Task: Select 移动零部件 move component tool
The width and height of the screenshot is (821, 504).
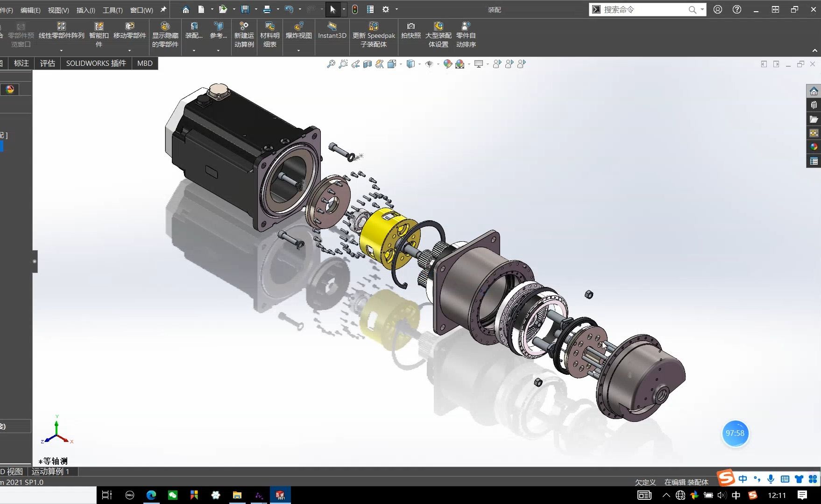Action: [130, 31]
